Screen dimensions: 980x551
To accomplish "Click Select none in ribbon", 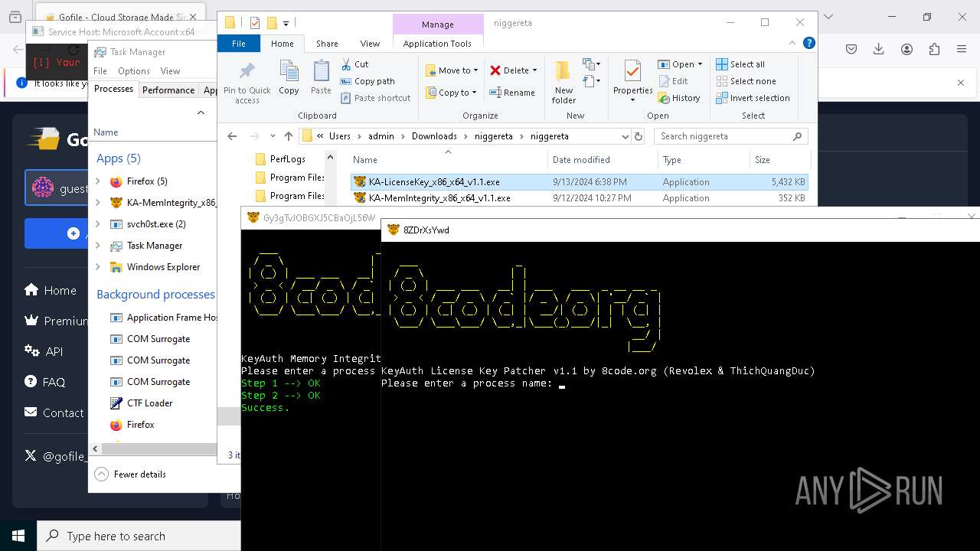I will (x=746, y=81).
